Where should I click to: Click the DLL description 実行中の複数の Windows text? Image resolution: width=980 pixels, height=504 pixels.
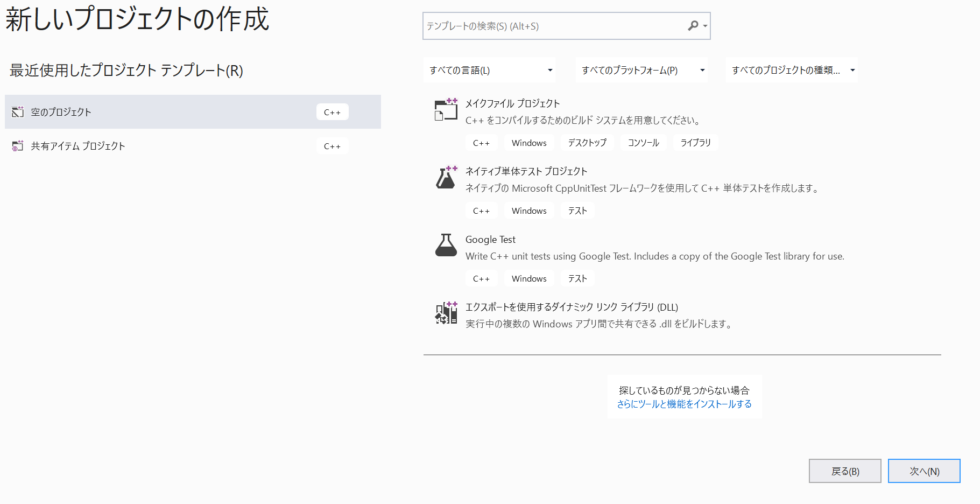[x=600, y=324]
